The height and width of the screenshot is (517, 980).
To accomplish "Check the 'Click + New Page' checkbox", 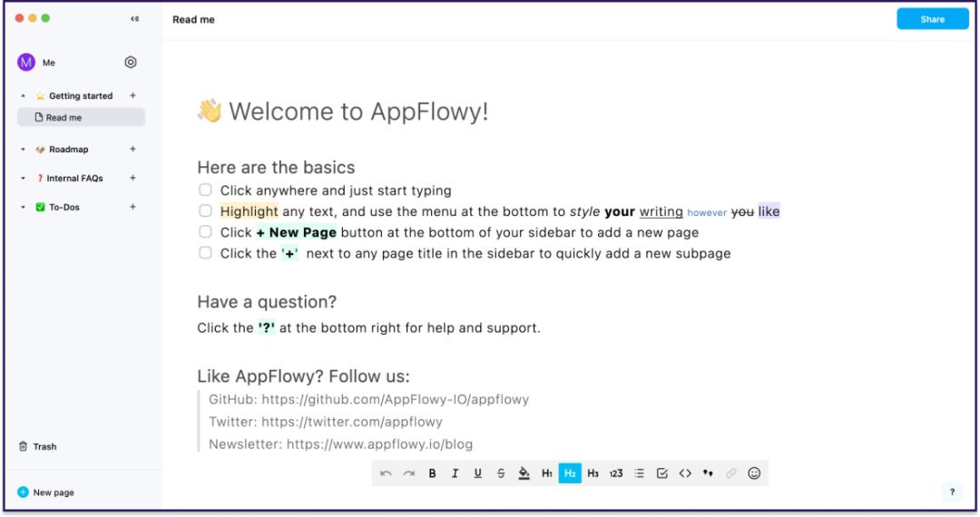I will tap(205, 231).
